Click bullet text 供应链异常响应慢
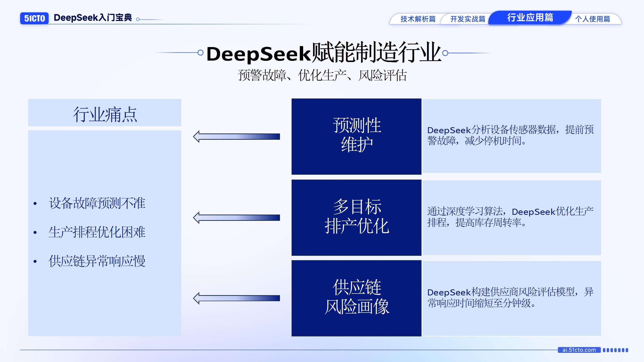The image size is (644, 362). coord(97,261)
